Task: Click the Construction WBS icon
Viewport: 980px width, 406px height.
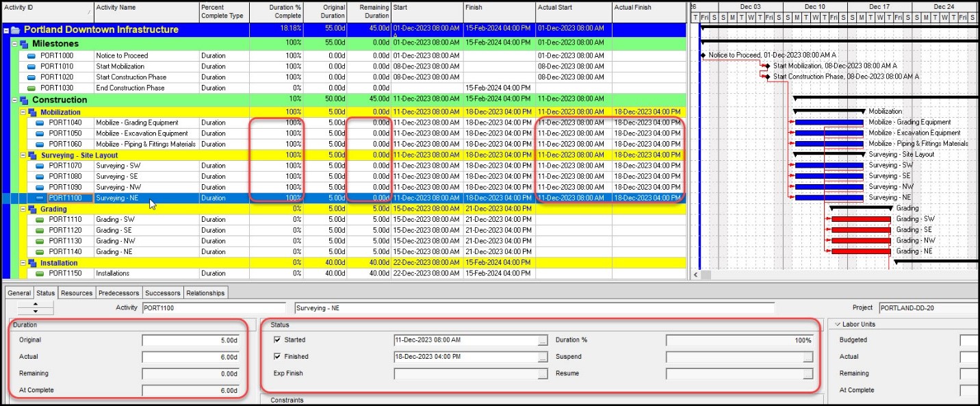Action: pos(24,100)
